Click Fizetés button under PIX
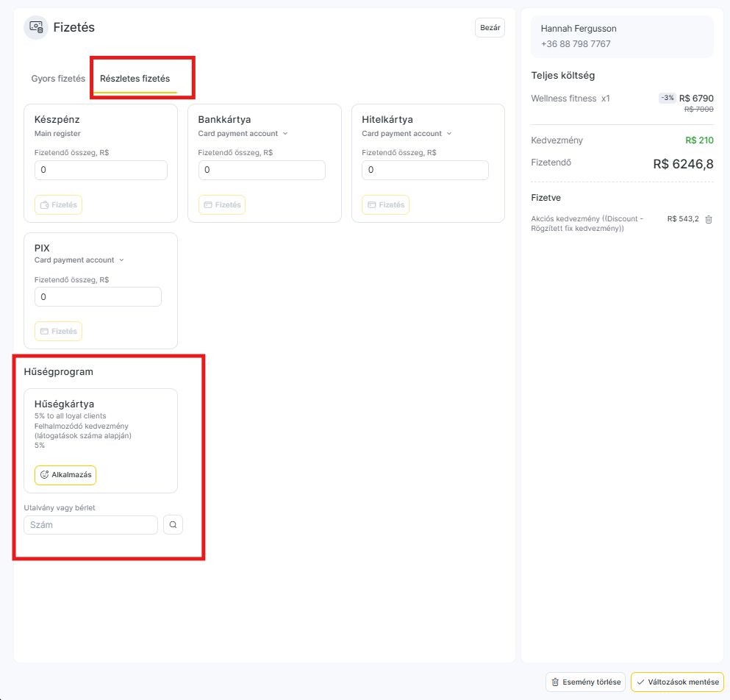The width and height of the screenshot is (730, 700). (x=58, y=332)
